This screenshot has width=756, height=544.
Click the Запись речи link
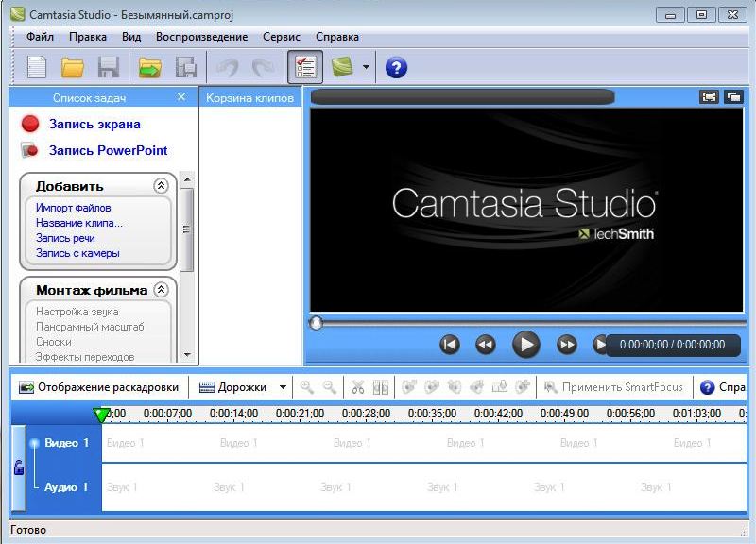tap(65, 238)
